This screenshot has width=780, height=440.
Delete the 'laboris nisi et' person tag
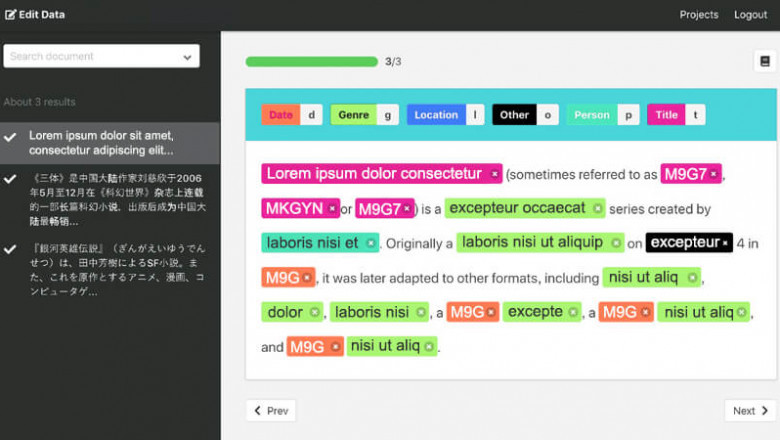pos(370,243)
